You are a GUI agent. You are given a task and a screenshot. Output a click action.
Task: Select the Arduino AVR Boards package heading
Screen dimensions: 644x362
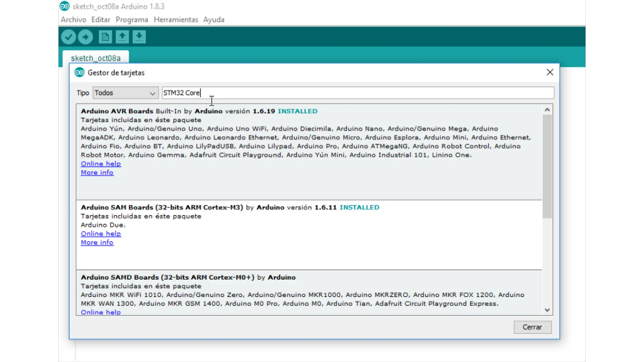click(117, 111)
